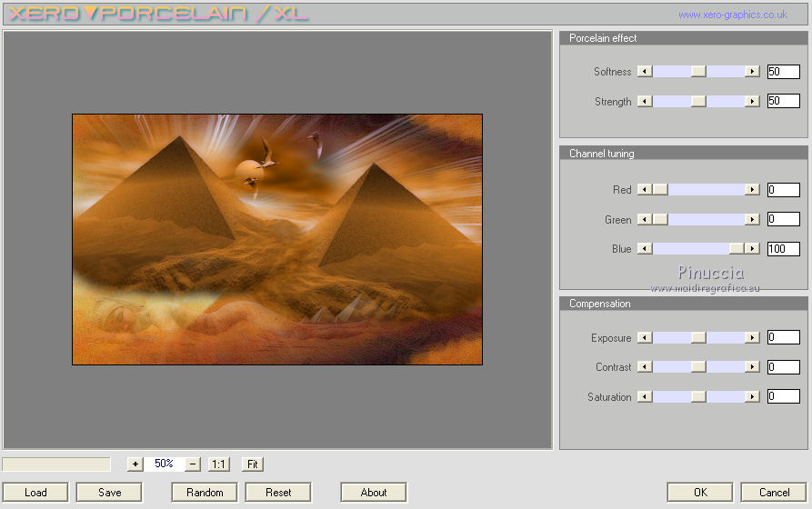This screenshot has width=812, height=509.
Task: Click Green channel left arrow
Action: click(x=645, y=219)
